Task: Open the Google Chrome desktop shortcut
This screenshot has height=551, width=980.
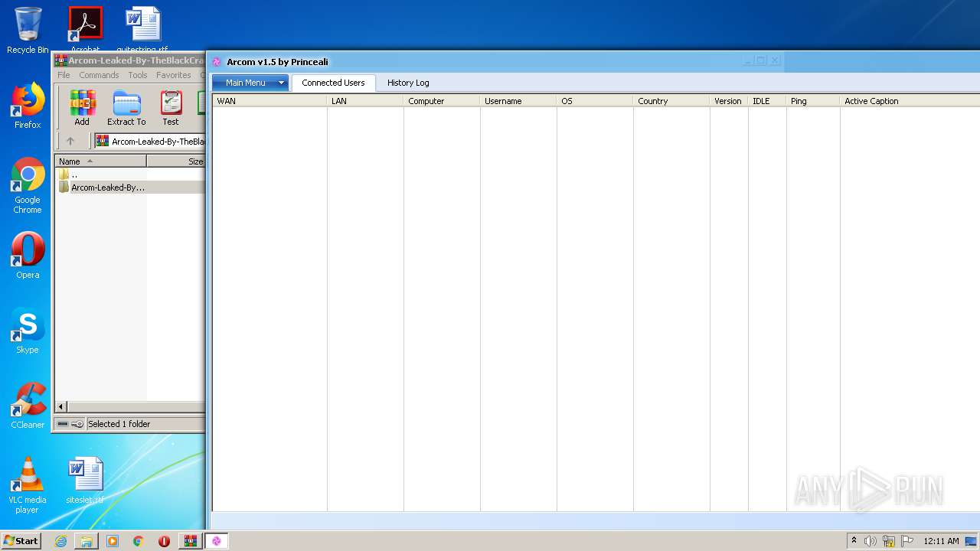Action: (x=28, y=186)
